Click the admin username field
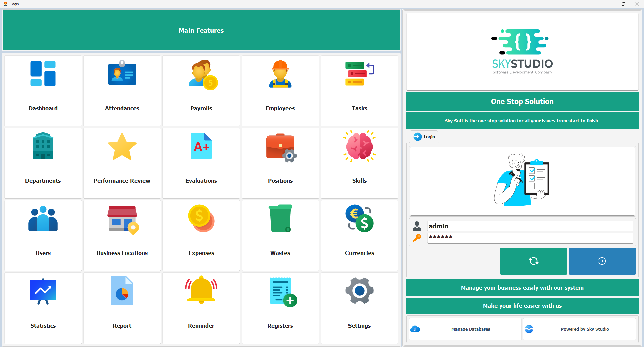Viewport: 644px width, 347px height. (530, 226)
